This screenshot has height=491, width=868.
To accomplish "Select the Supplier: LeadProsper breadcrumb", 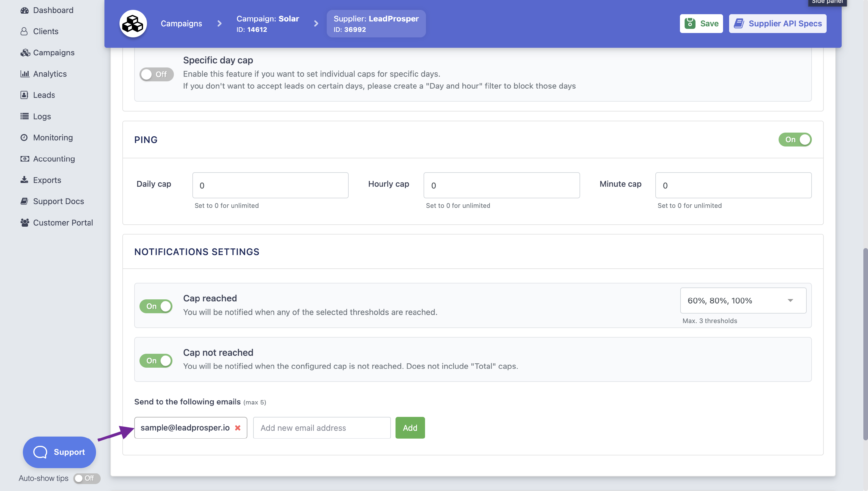I will pyautogui.click(x=376, y=23).
